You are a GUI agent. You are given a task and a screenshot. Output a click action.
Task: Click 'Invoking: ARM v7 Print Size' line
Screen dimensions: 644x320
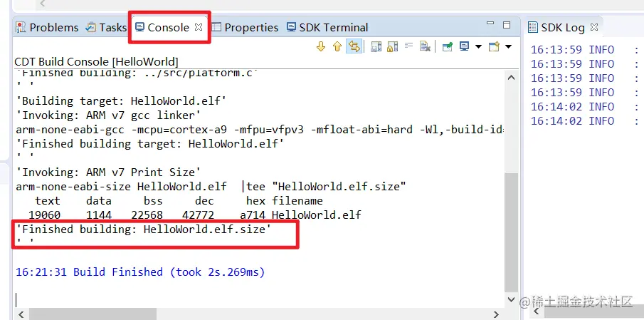108,172
